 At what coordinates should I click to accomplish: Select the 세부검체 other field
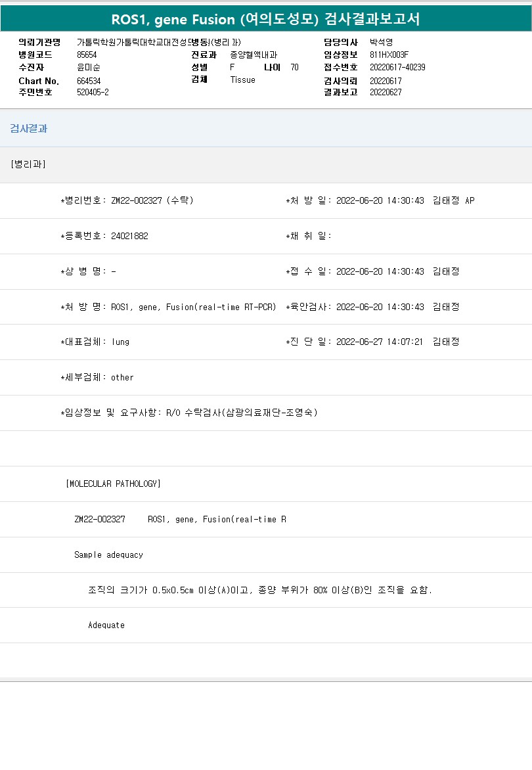click(x=122, y=378)
